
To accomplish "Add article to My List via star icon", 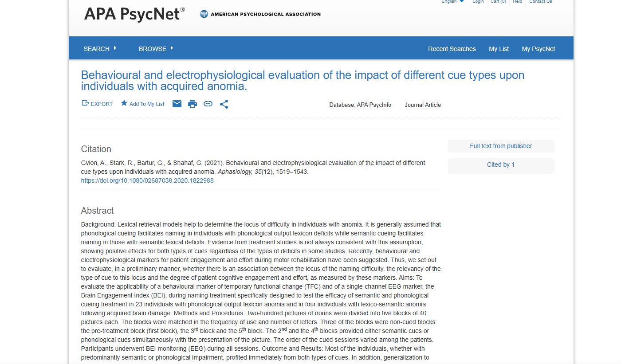I will click(142, 103).
